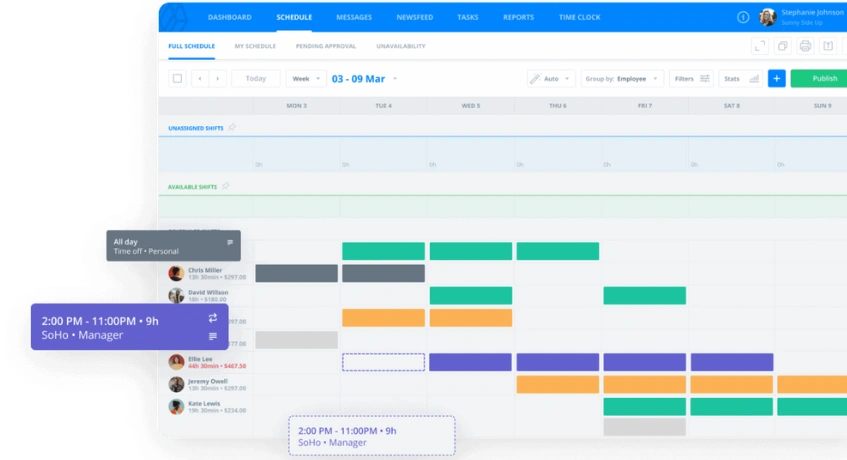Click the blue plus add shift button
Viewport: 847px width, 460px height.
point(776,78)
